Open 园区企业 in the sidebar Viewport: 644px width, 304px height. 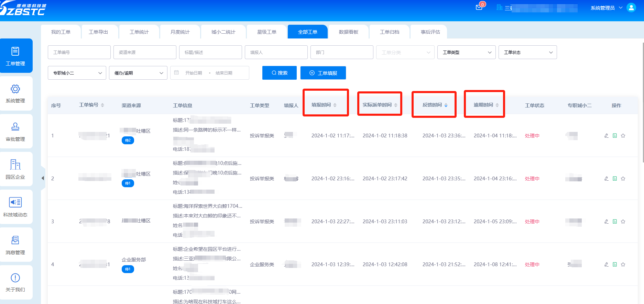click(15, 169)
